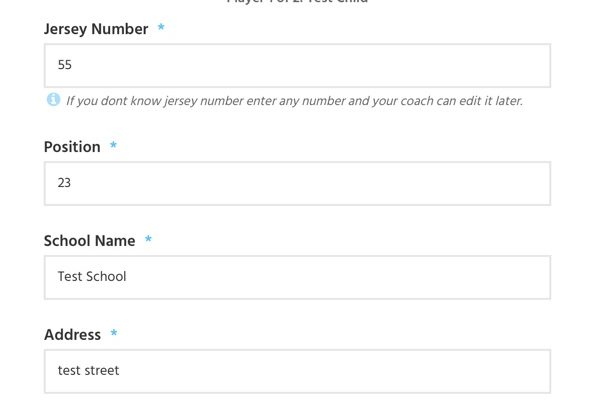Screen dimensions: 594x400
Task: Click the required asterisk next to School Name
Action: 148,239
